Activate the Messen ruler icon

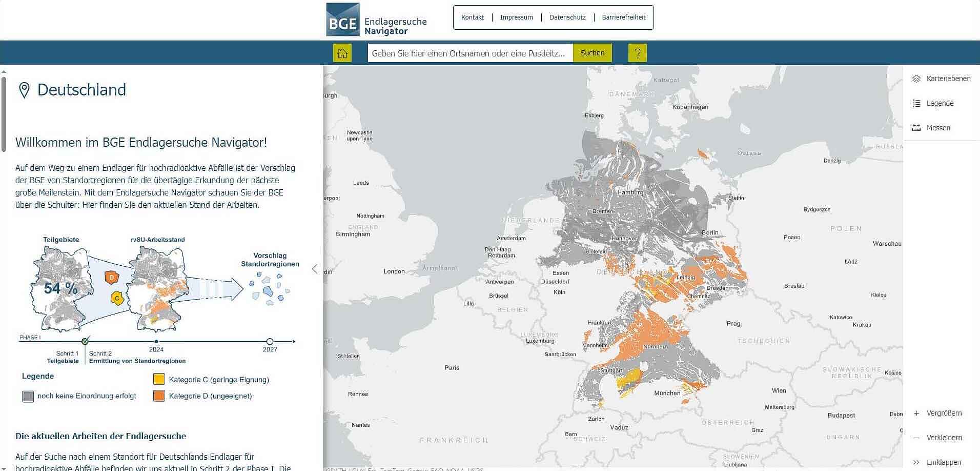[916, 128]
